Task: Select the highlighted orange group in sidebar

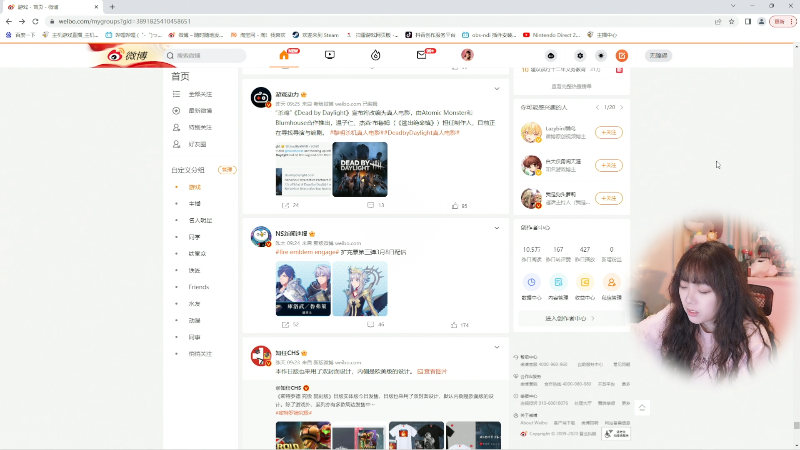Action: [x=195, y=187]
